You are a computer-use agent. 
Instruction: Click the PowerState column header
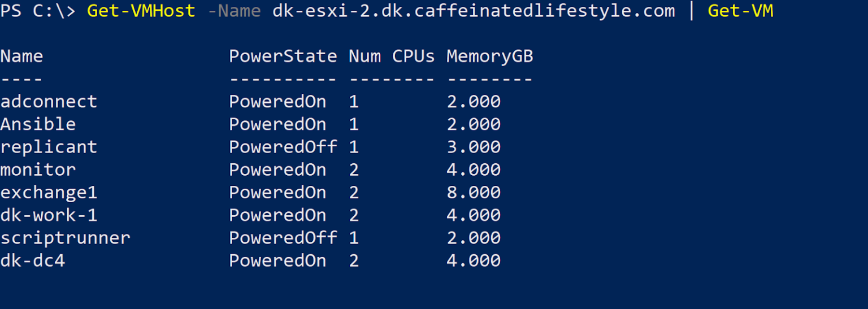(283, 56)
